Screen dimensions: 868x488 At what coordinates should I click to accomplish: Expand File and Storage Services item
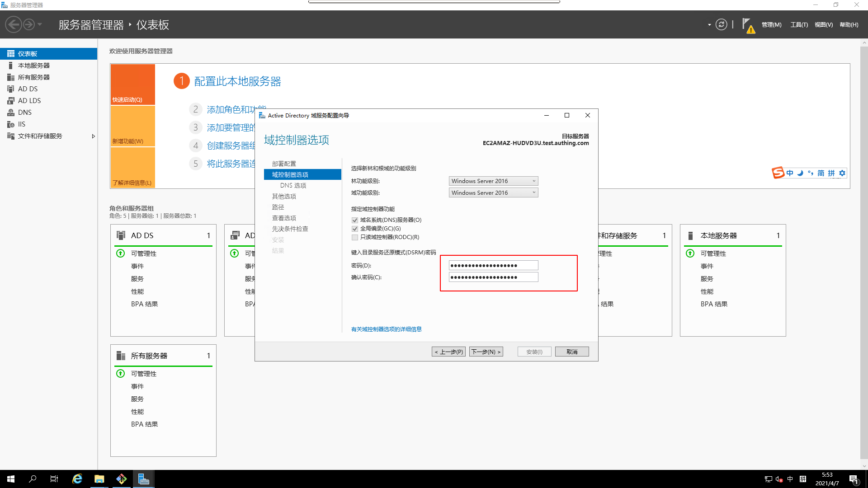[94, 136]
